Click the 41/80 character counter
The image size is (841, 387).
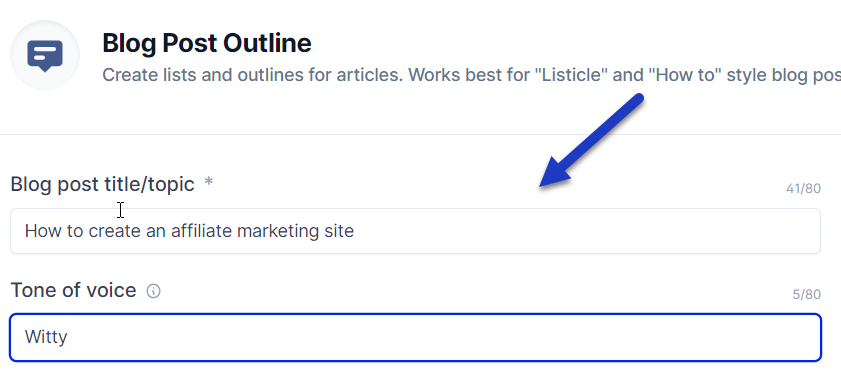[803, 189]
